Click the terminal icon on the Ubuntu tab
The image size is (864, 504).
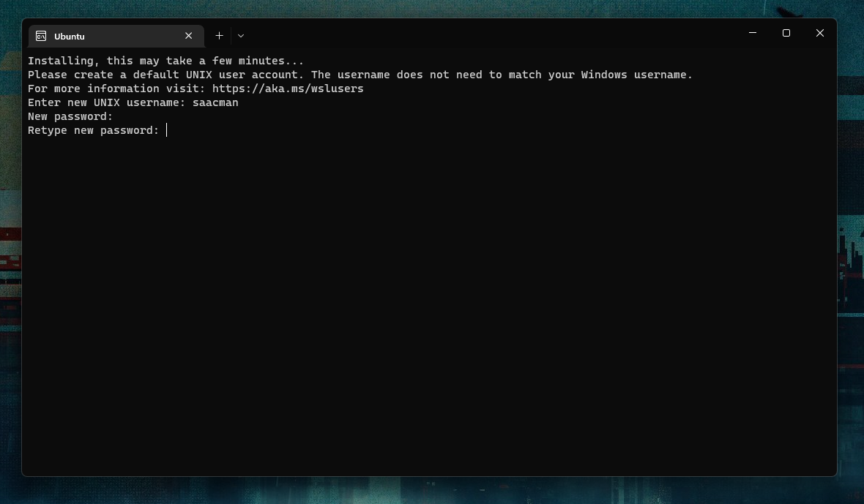[x=41, y=36]
